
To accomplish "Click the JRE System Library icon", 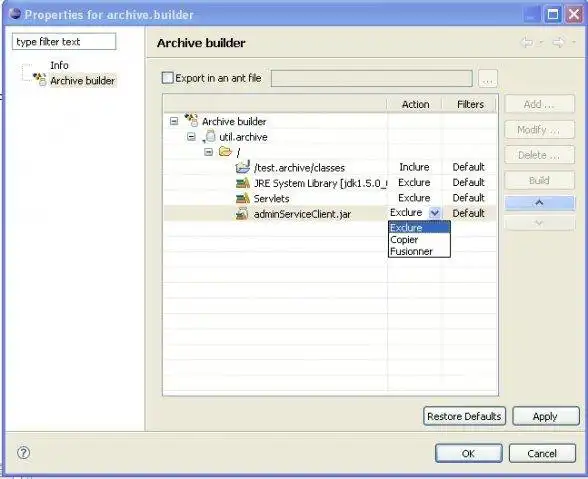I will 243,183.
